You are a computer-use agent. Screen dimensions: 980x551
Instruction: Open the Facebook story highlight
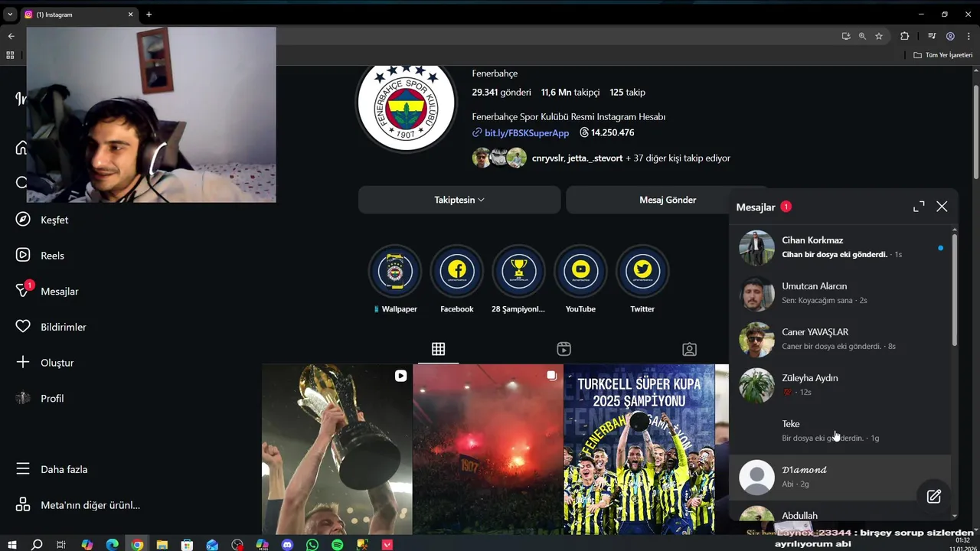pyautogui.click(x=457, y=271)
